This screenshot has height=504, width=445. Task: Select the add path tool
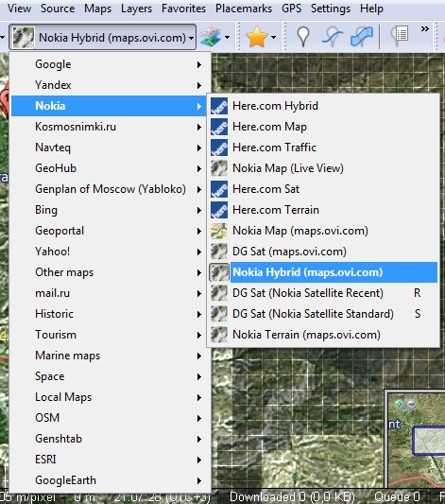pos(332,37)
